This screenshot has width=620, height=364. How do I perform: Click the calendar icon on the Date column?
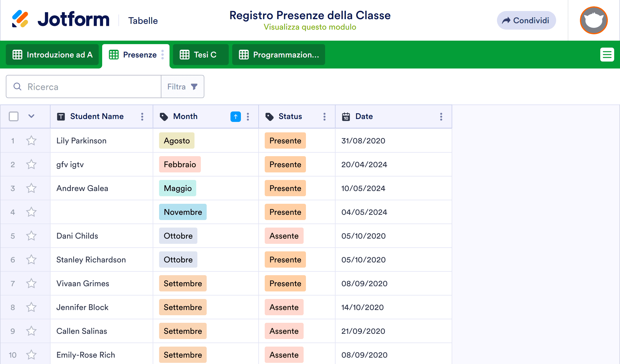tap(345, 116)
